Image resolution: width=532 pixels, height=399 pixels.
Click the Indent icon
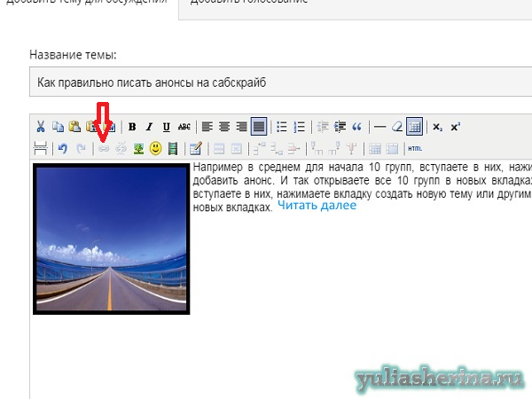(x=340, y=127)
